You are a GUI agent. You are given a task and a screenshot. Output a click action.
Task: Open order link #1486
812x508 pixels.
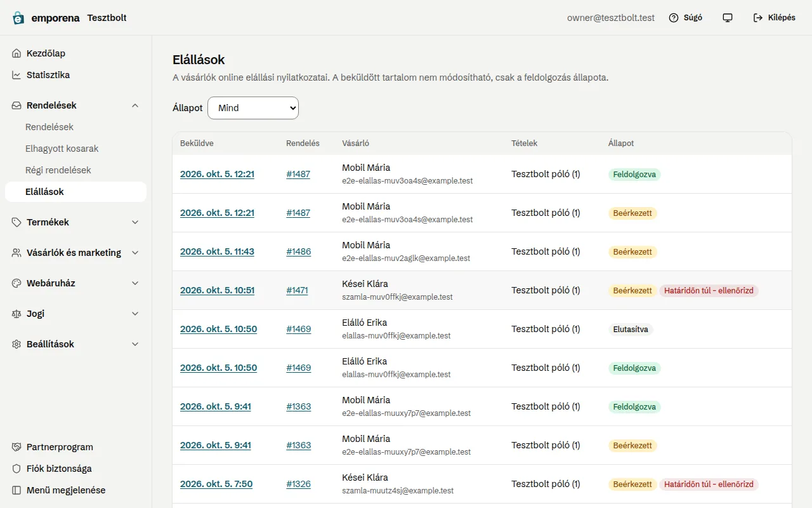pos(299,251)
